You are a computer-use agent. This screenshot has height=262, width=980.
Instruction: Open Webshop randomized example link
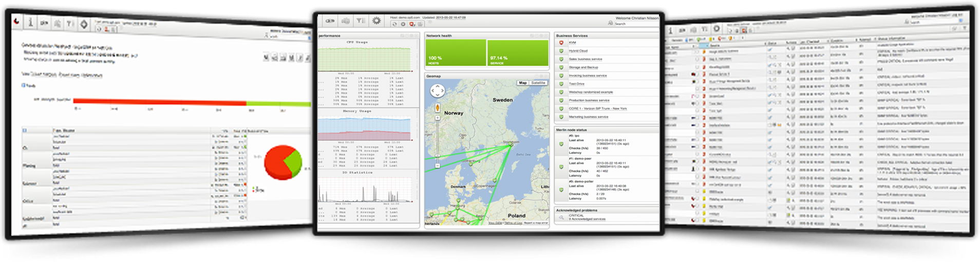(591, 92)
